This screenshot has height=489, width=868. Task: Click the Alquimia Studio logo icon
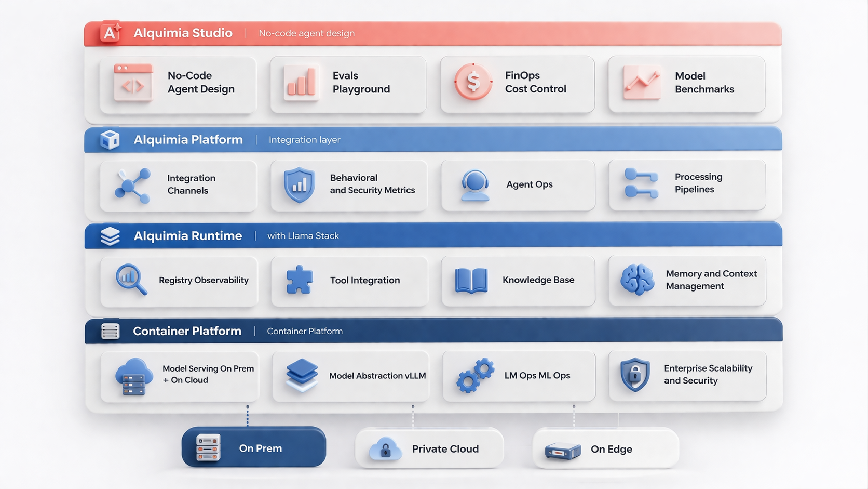110,33
